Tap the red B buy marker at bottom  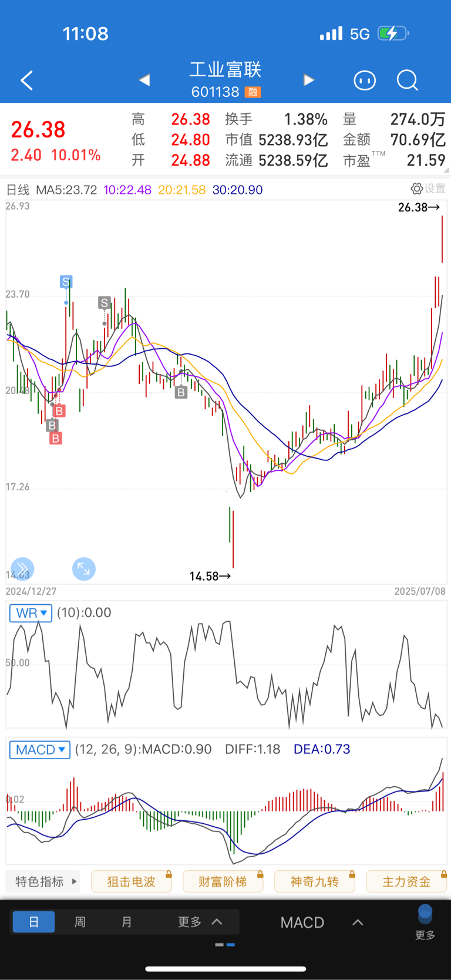coord(56,438)
